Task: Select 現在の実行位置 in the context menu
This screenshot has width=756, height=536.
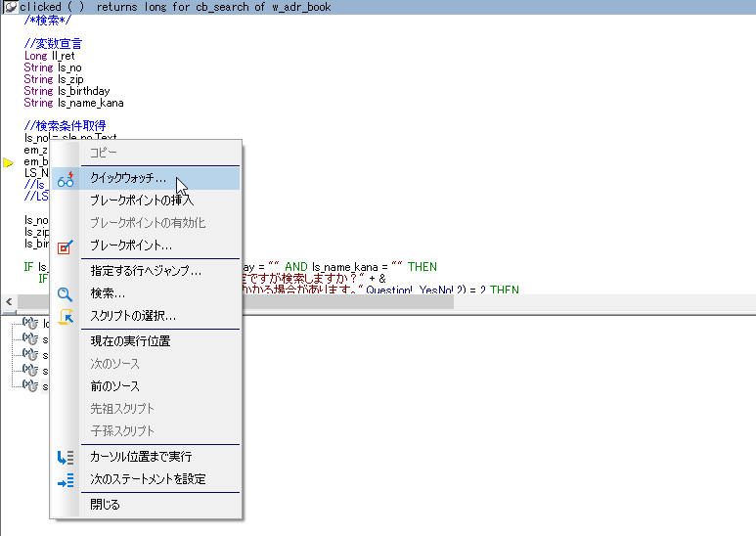Action: click(x=130, y=341)
